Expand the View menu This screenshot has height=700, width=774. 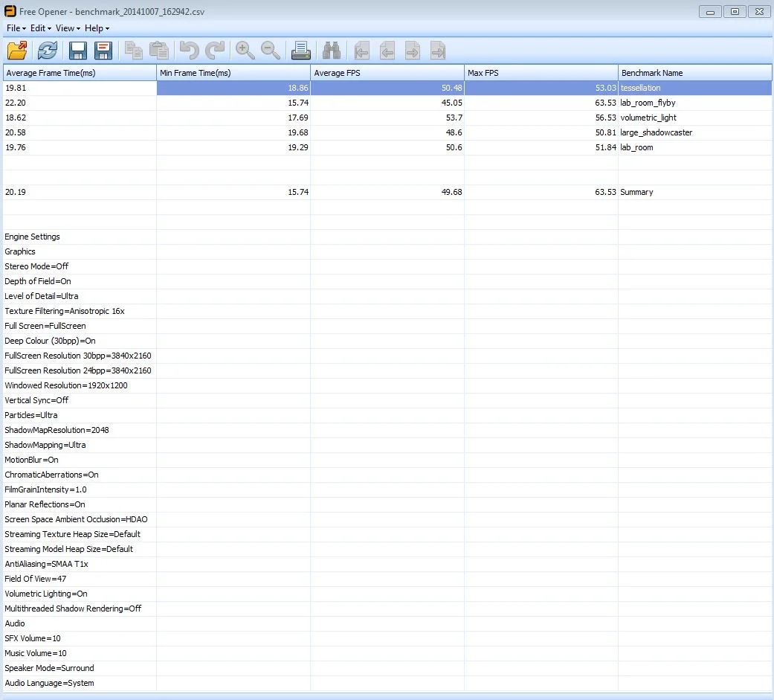(68, 28)
